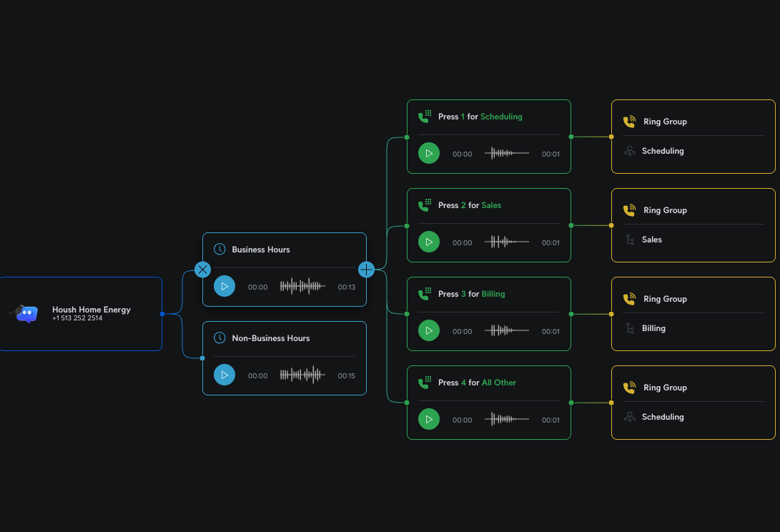Click the keypad phone icon for Billing
Screen dimensions: 780x532
(425, 294)
